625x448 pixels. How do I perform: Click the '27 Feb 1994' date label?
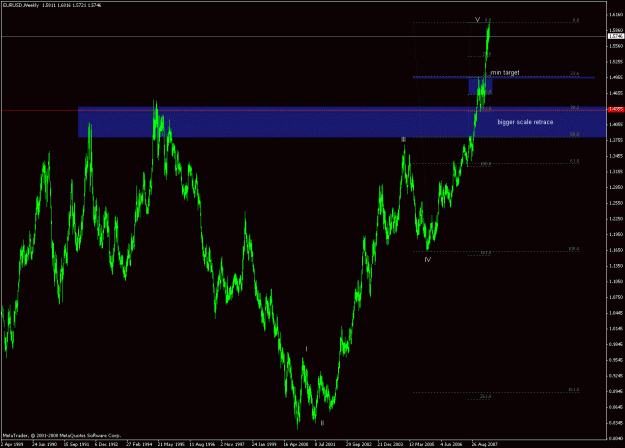(139, 444)
